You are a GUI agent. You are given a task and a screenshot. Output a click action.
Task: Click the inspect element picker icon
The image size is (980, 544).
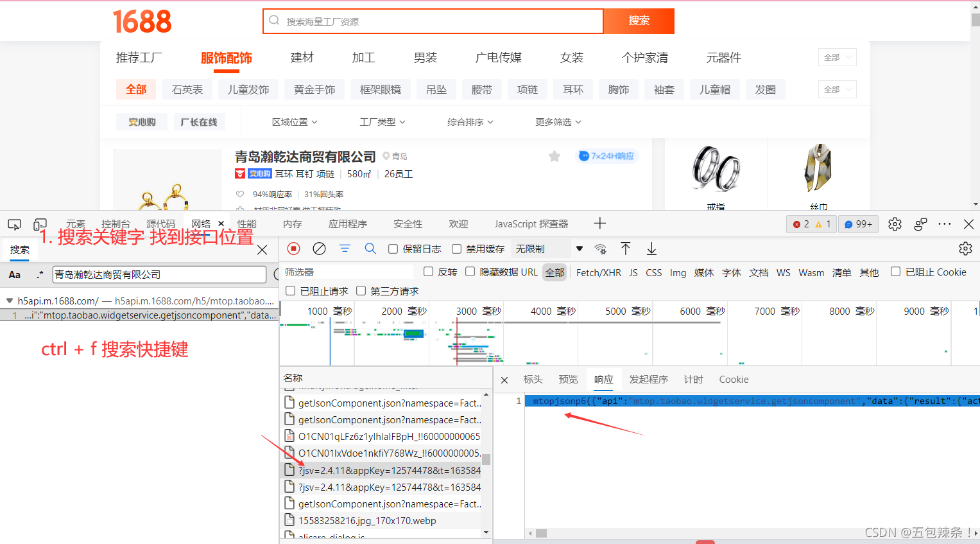click(14, 224)
